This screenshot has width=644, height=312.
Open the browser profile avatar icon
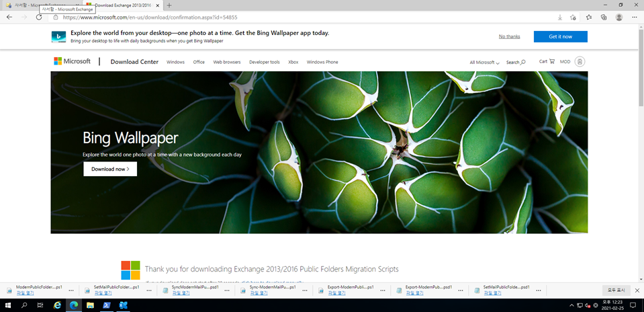click(619, 17)
